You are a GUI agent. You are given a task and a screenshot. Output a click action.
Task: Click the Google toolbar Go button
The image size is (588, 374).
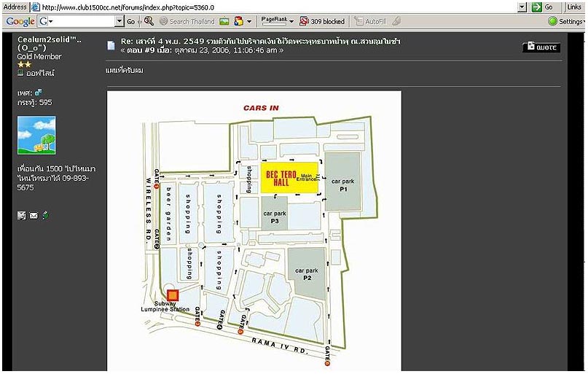131,22
